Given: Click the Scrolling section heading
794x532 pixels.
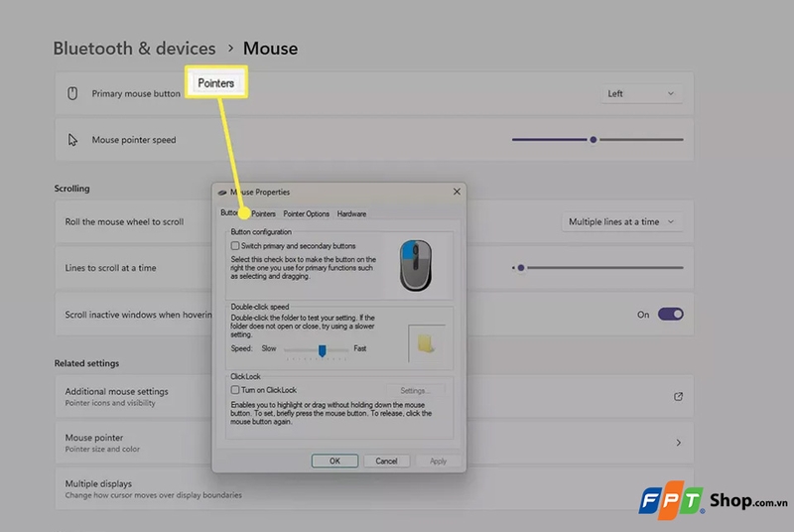Looking at the screenshot, I should (71, 189).
